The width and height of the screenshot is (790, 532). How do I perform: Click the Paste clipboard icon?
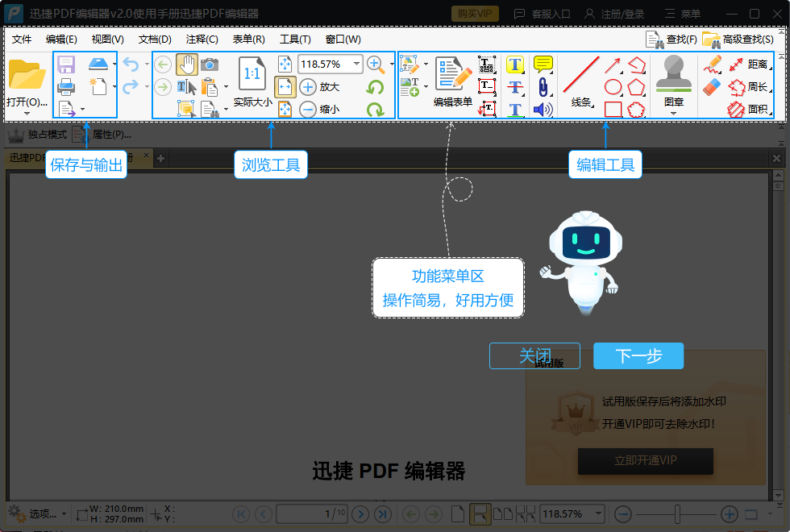[x=210, y=87]
